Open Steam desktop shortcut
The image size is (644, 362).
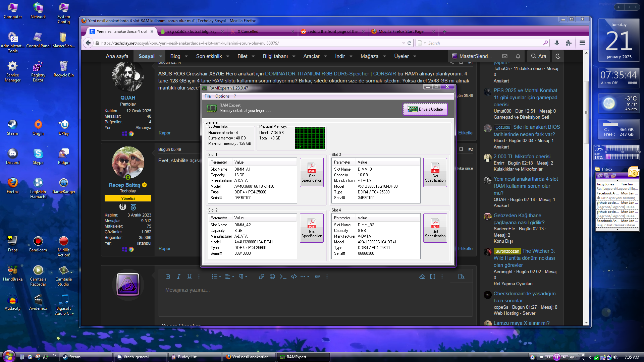point(13,127)
